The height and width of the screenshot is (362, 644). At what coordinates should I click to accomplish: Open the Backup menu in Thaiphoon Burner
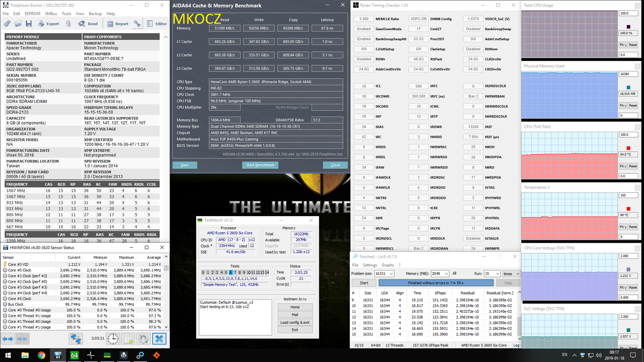click(95, 14)
